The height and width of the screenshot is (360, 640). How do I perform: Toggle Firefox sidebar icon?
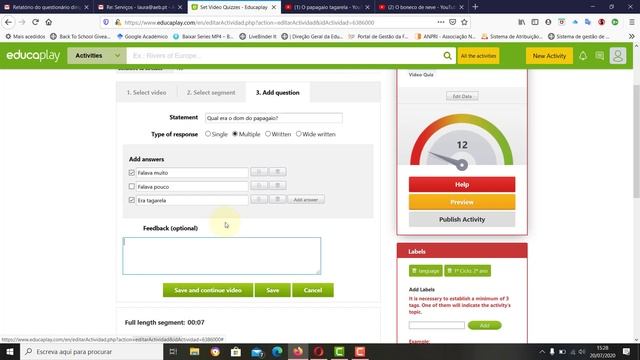coord(535,22)
